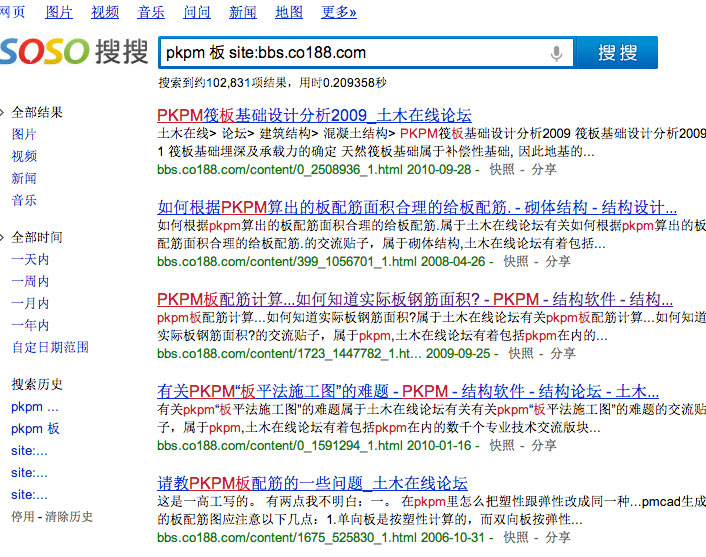The width and height of the screenshot is (706, 557).
Task: Filter results by 视频 in sidebar
Action: click(x=24, y=156)
